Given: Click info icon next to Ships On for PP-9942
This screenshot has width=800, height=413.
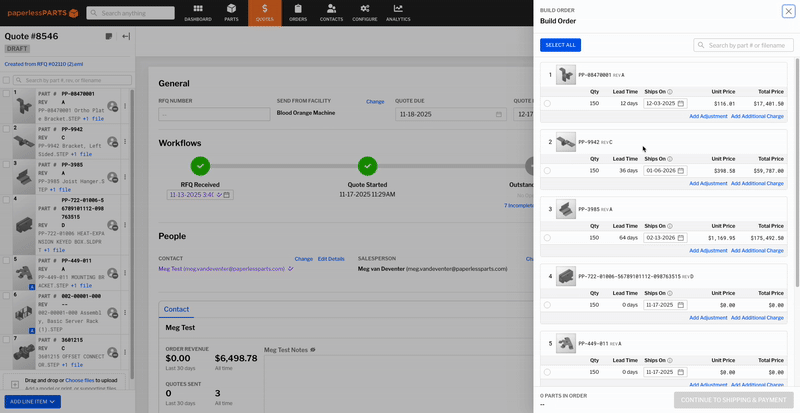Looking at the screenshot, I should coord(670,158).
